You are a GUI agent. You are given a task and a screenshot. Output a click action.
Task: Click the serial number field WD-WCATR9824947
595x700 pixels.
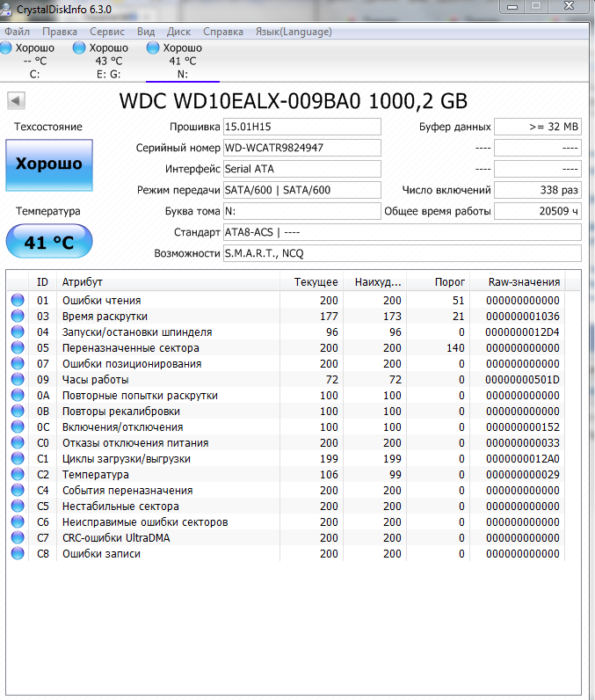pyautogui.click(x=302, y=148)
